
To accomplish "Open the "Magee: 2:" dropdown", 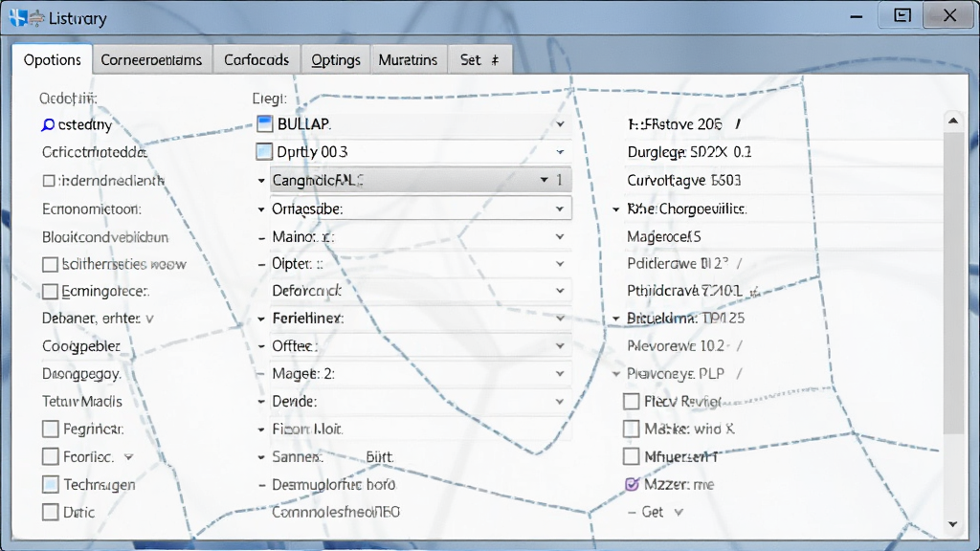I will (x=560, y=374).
